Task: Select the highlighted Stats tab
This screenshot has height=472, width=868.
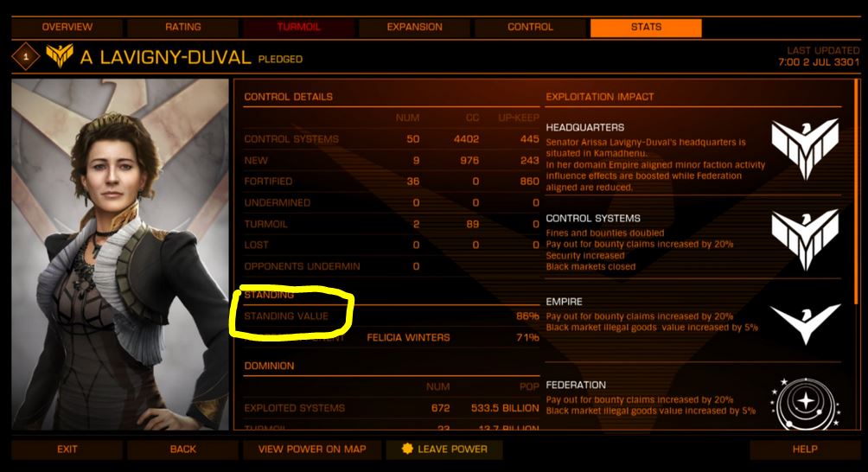Action: click(x=646, y=27)
